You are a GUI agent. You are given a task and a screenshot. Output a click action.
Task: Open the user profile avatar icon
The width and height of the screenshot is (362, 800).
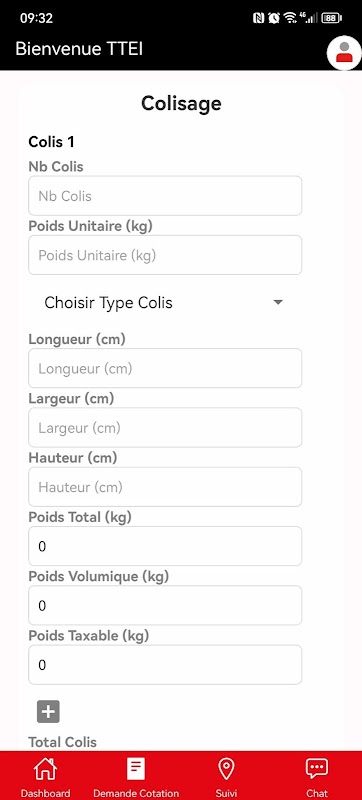coord(344,53)
